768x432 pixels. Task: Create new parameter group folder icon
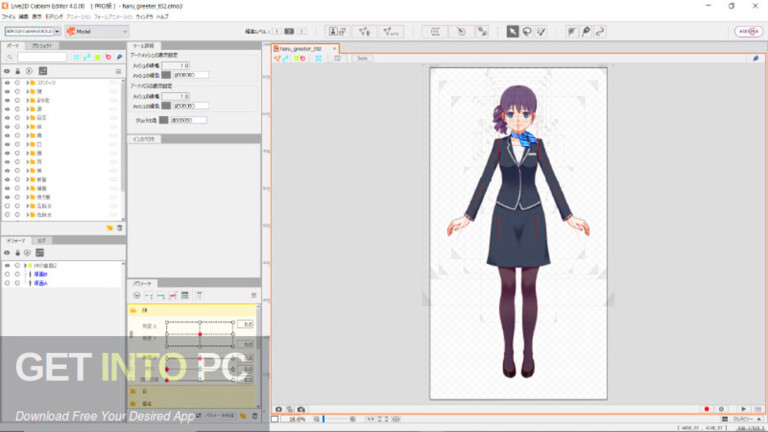243,416
